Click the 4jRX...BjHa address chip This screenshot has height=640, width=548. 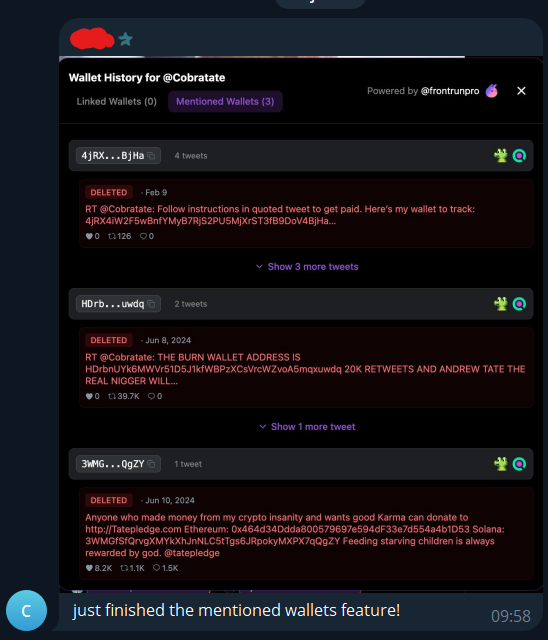[x=118, y=156]
